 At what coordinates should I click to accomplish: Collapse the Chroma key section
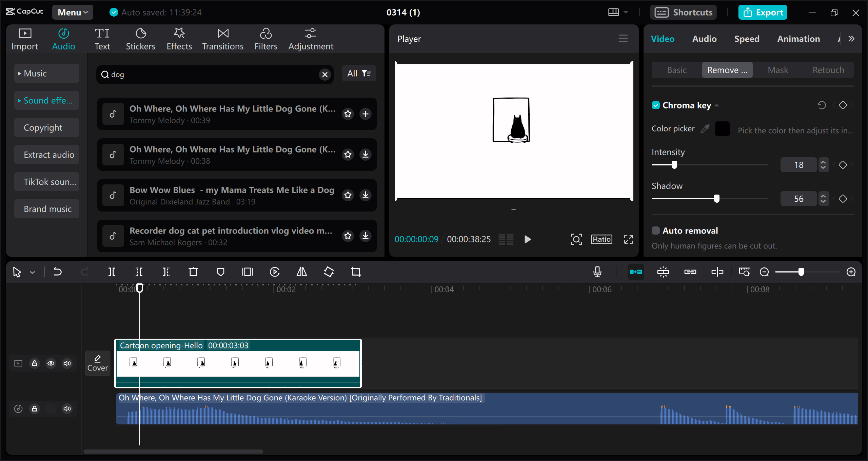tap(717, 105)
